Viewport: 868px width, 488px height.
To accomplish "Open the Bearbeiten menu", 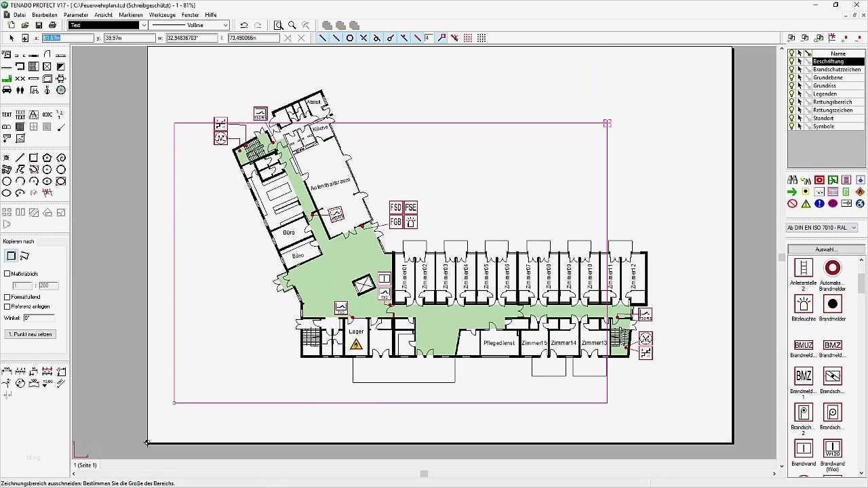I will point(45,14).
